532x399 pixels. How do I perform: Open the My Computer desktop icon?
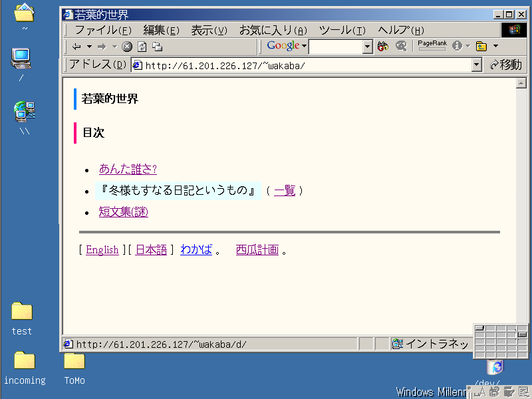tap(22, 60)
